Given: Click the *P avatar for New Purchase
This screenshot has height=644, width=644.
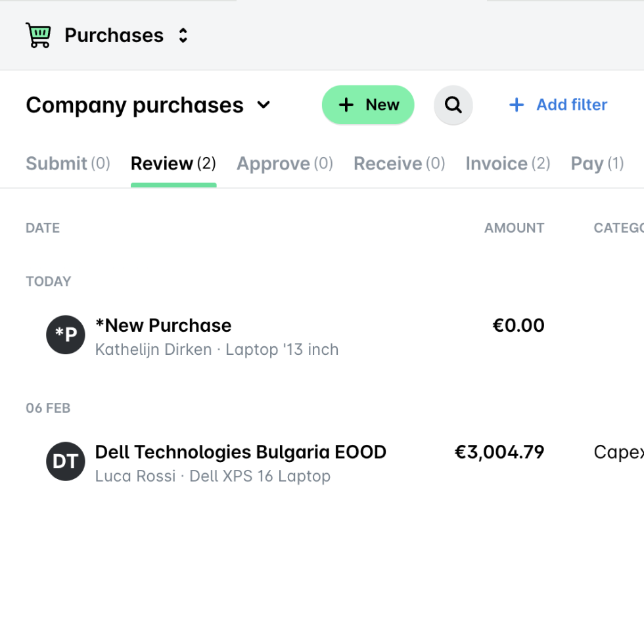Looking at the screenshot, I should pyautogui.click(x=66, y=334).
